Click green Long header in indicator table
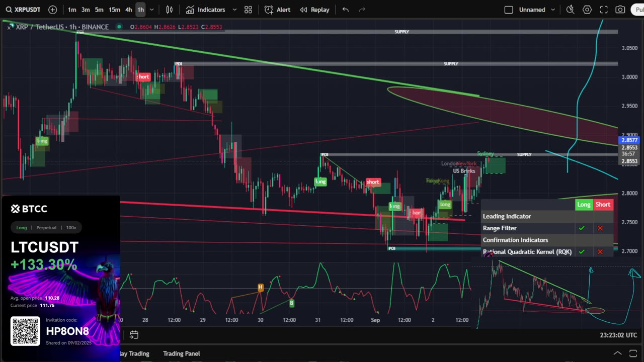 (584, 204)
